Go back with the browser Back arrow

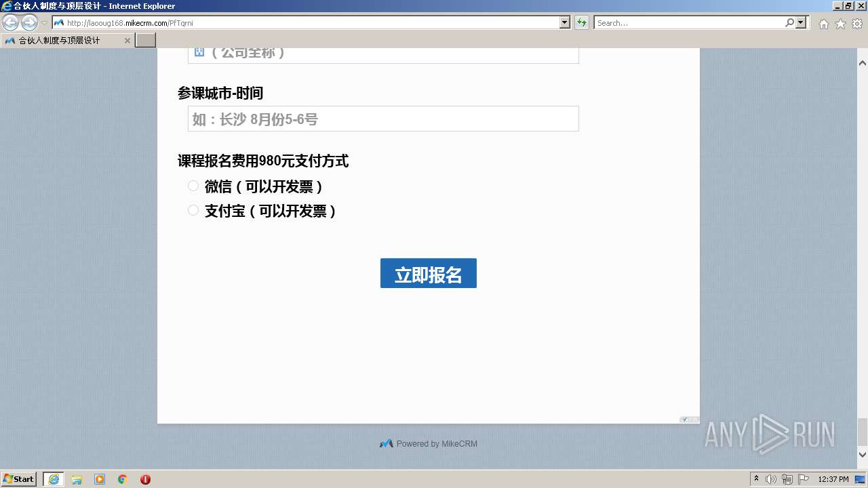[10, 23]
